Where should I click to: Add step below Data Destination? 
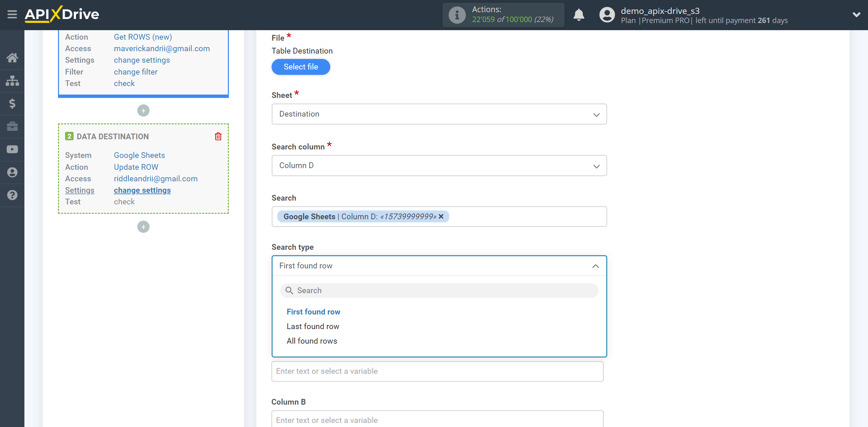tap(143, 227)
